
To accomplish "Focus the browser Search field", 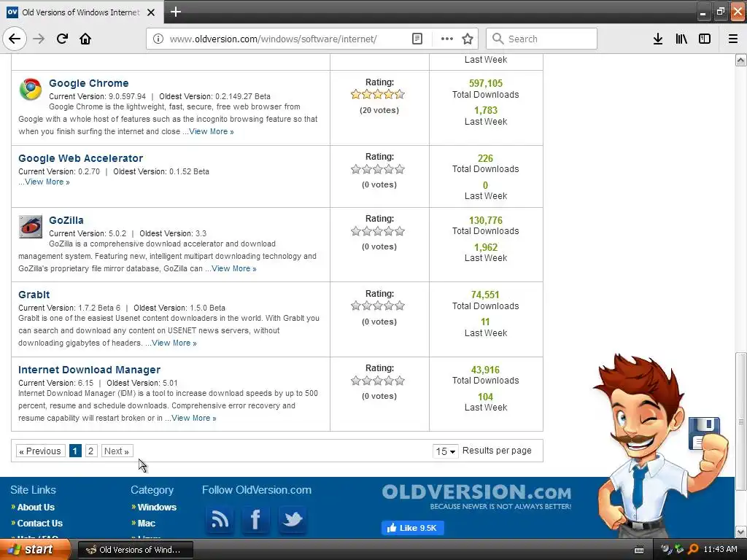I will coord(542,39).
